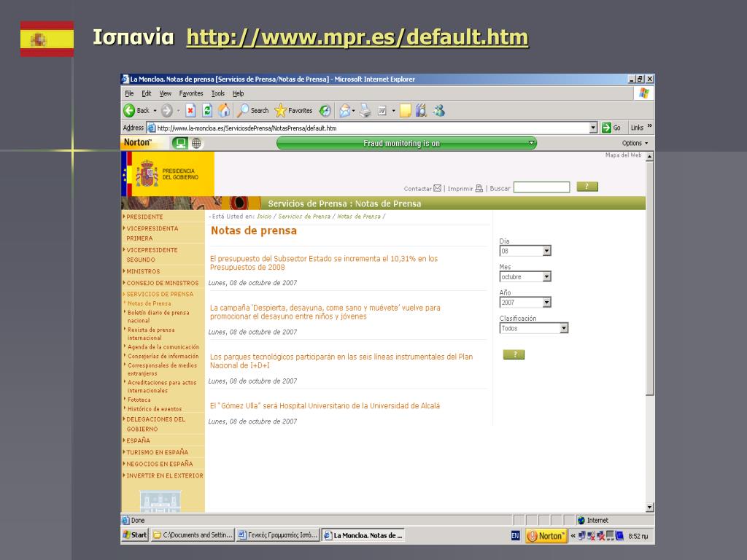The image size is (747, 560).
Task: Click the Forward arrow toolbar button
Action: 167,111
